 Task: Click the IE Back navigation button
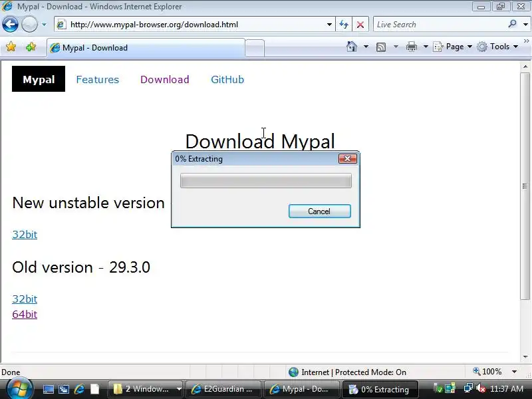(x=10, y=25)
